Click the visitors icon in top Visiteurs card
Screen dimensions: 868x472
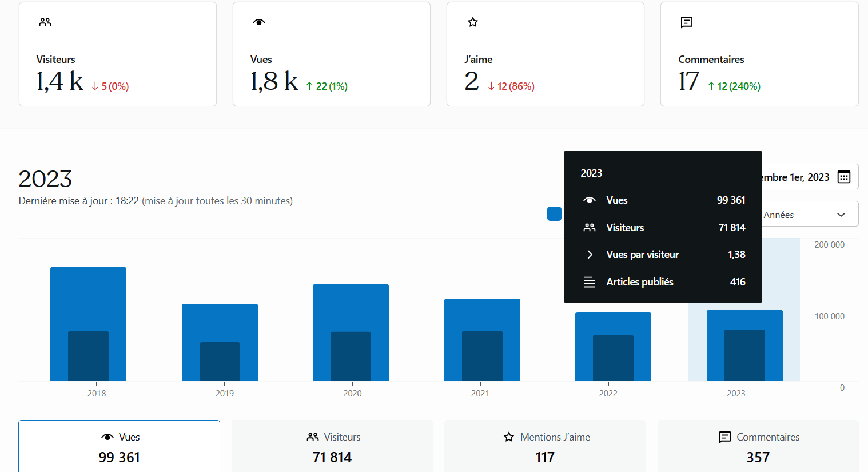pos(45,22)
